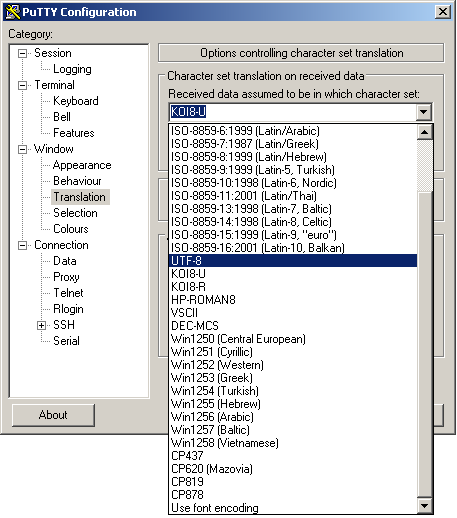Choose CP620 (Mazovia)
The width and height of the screenshot is (457, 518).
coord(293,469)
